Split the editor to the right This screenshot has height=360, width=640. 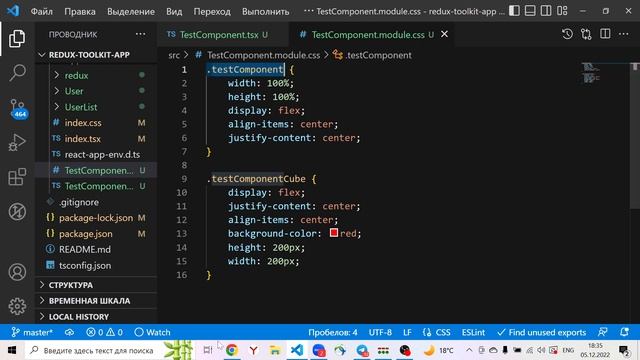pyautogui.click(x=605, y=34)
